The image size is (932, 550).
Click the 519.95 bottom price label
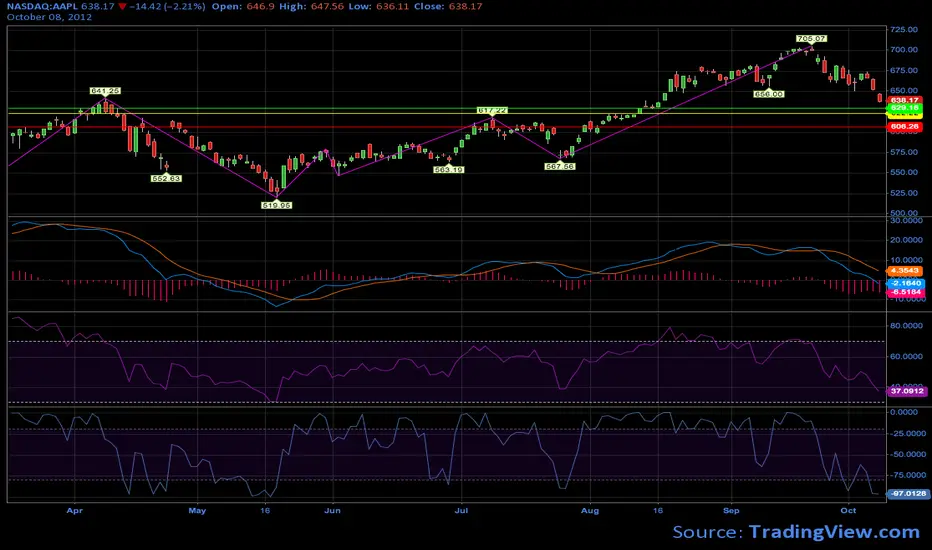276,205
